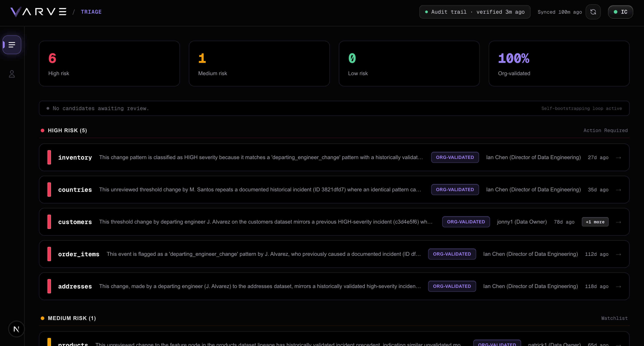Select the Low risk summary card

coord(409,64)
